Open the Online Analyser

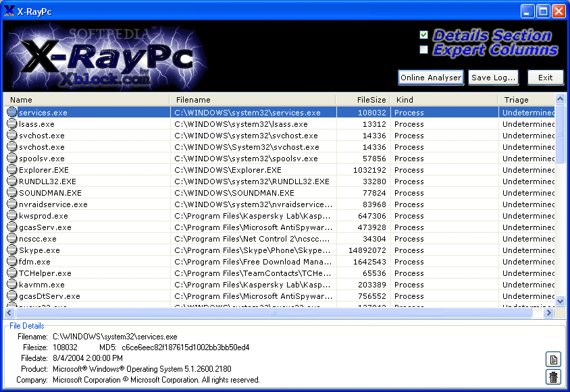click(431, 78)
